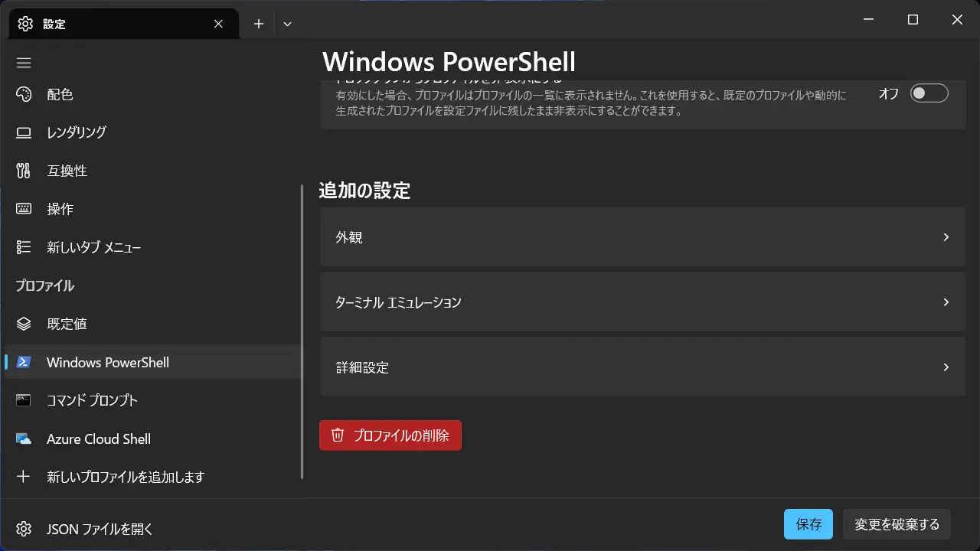The height and width of the screenshot is (551, 980).
Task: Select Windows PowerShell profile in sidebar
Action: pyautogui.click(x=108, y=362)
